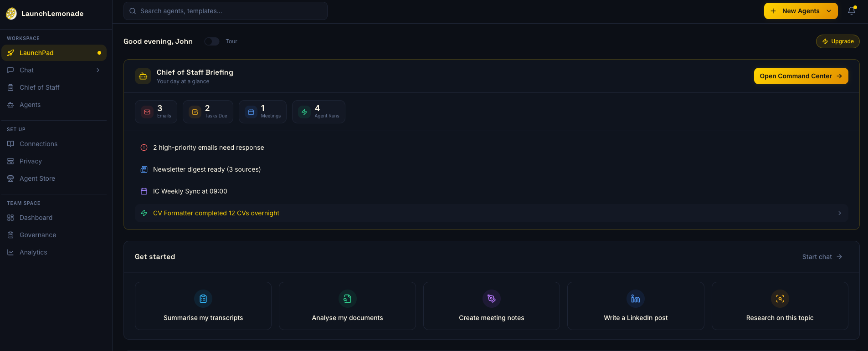Select the Meetings calendar icon
The height and width of the screenshot is (351, 868).
tap(251, 112)
